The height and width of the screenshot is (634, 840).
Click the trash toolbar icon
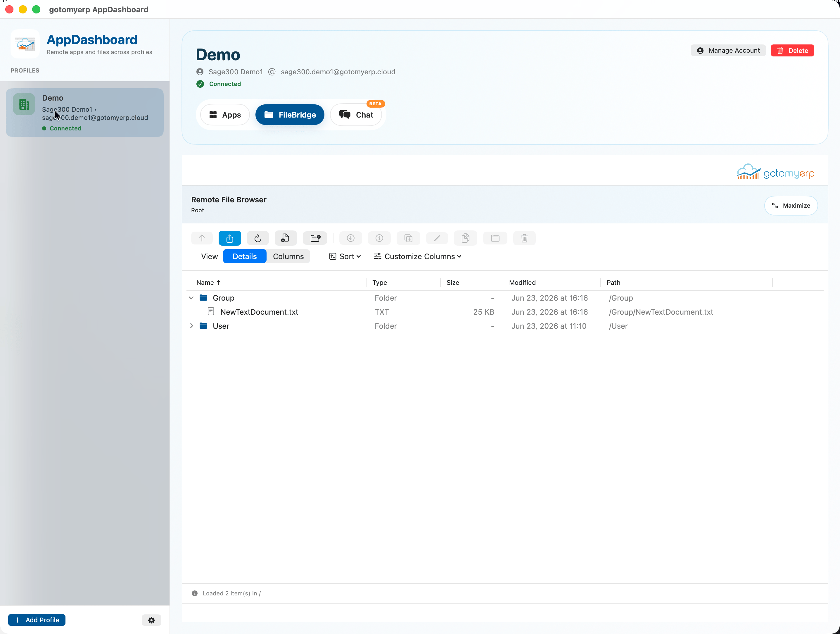click(x=524, y=238)
